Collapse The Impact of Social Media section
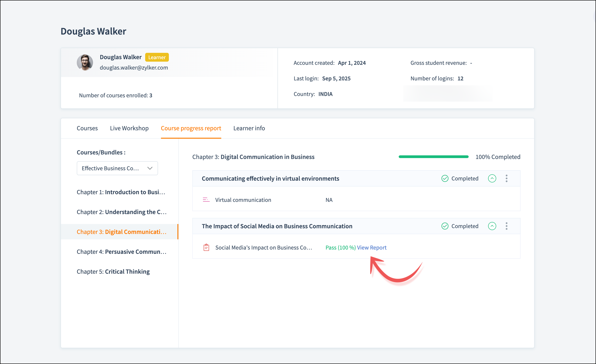 tap(492, 226)
